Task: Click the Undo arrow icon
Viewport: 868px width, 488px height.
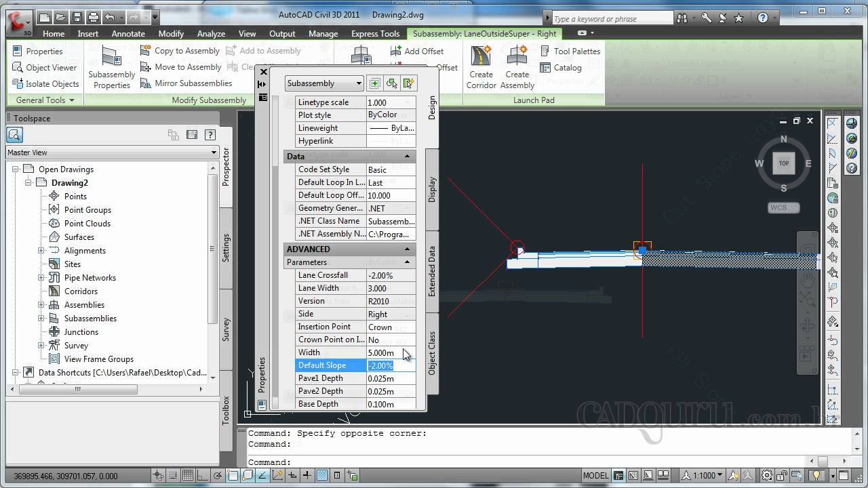Action: pos(110,17)
